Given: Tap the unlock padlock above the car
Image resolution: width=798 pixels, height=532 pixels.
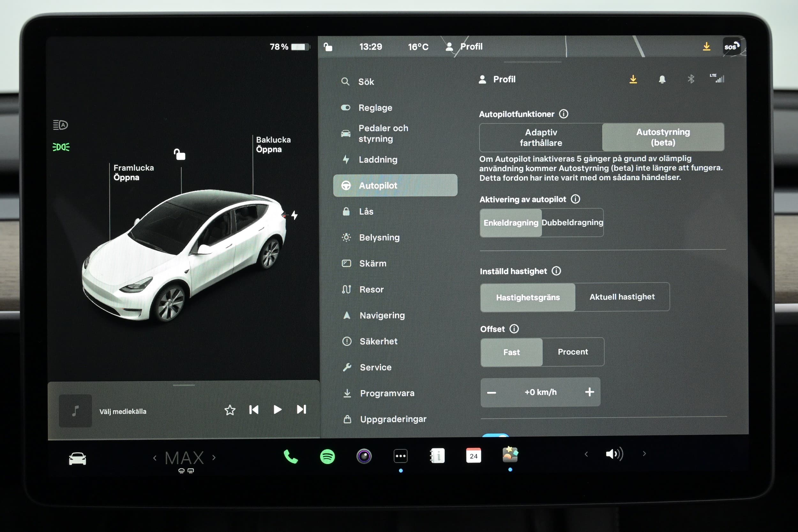Looking at the screenshot, I should pos(179,154).
